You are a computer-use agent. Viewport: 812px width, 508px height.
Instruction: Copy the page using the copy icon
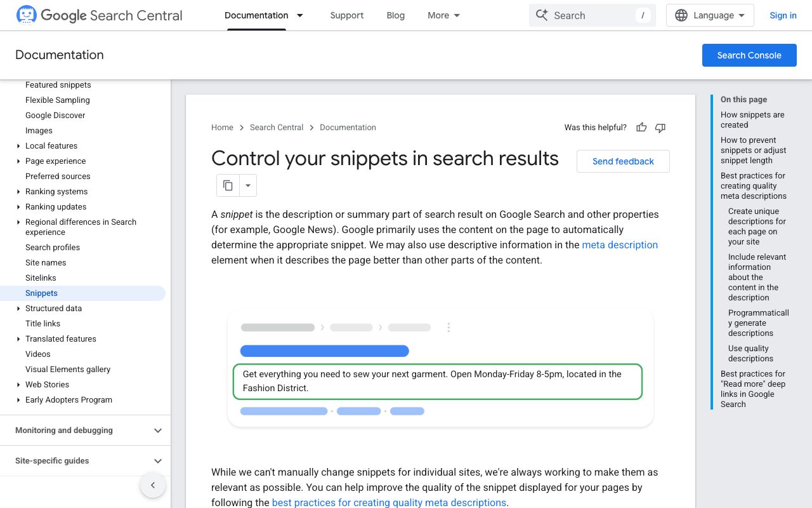[x=228, y=185]
